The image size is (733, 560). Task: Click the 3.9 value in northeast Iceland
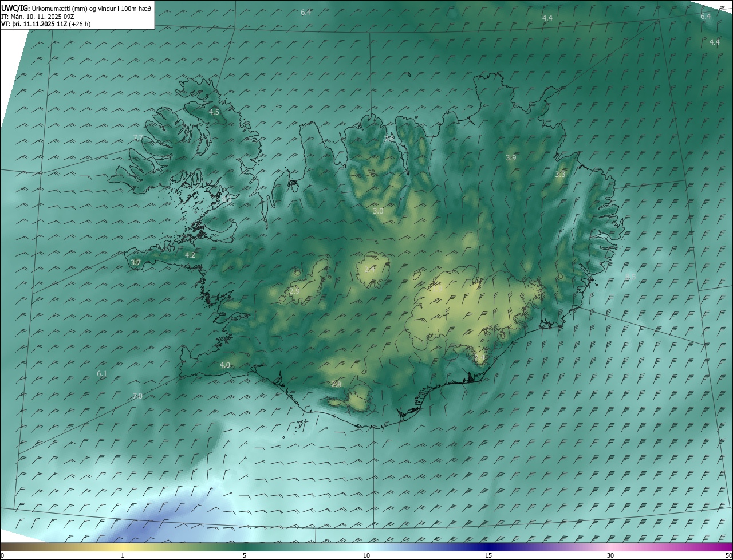tap(511, 157)
